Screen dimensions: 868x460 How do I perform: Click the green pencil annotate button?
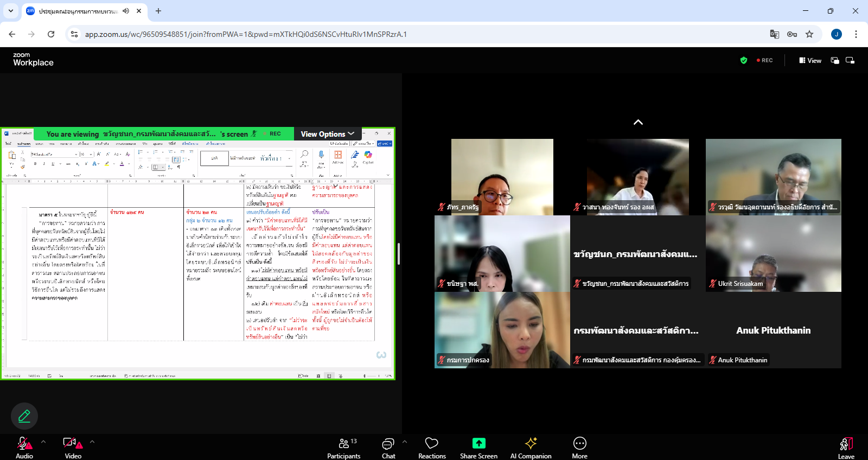coord(24,416)
